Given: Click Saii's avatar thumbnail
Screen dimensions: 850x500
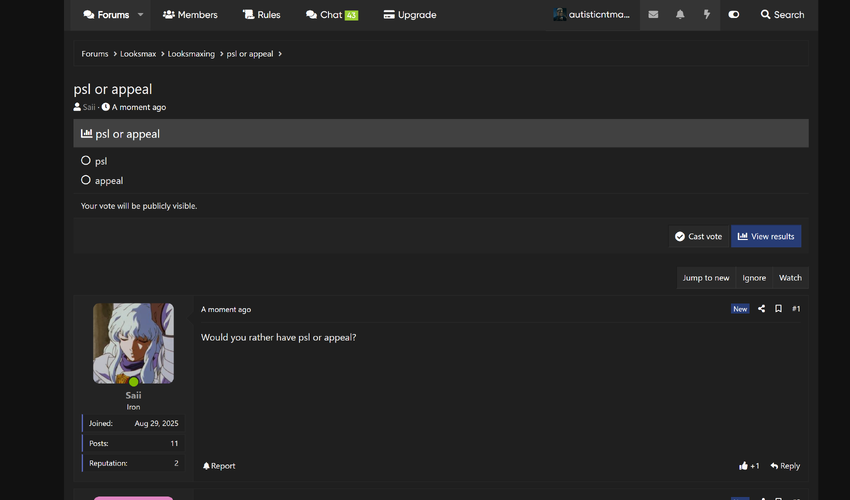Looking at the screenshot, I should tap(133, 343).
